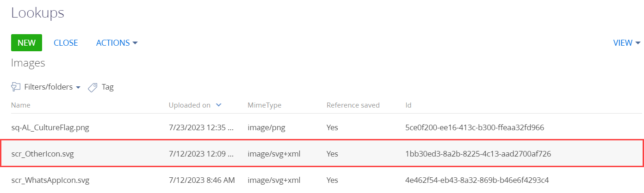The height and width of the screenshot is (193, 644).
Task: Sort by the Name column header
Action: pyautogui.click(x=21, y=105)
